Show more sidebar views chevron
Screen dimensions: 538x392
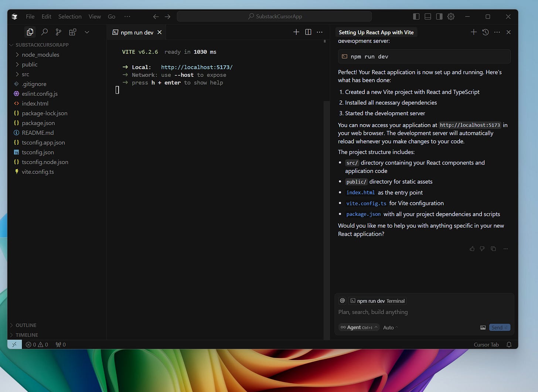tap(87, 32)
